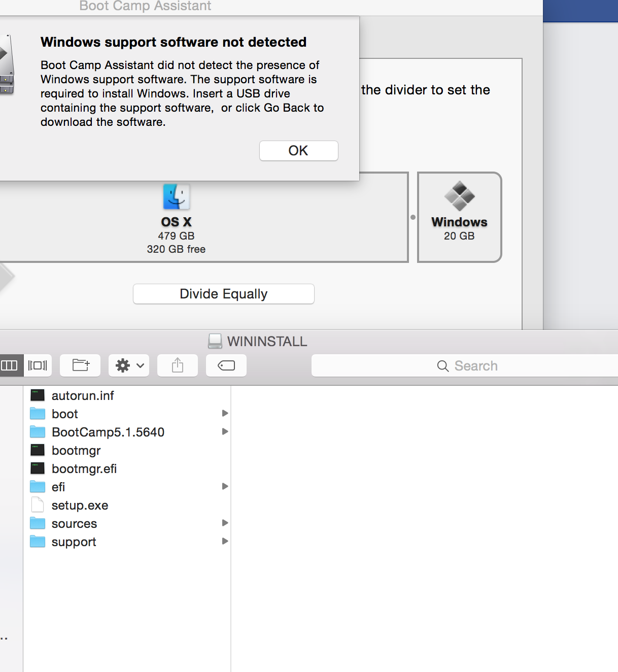This screenshot has height=672, width=618.
Task: Click OK in the Windows support software dialog
Action: (x=298, y=151)
